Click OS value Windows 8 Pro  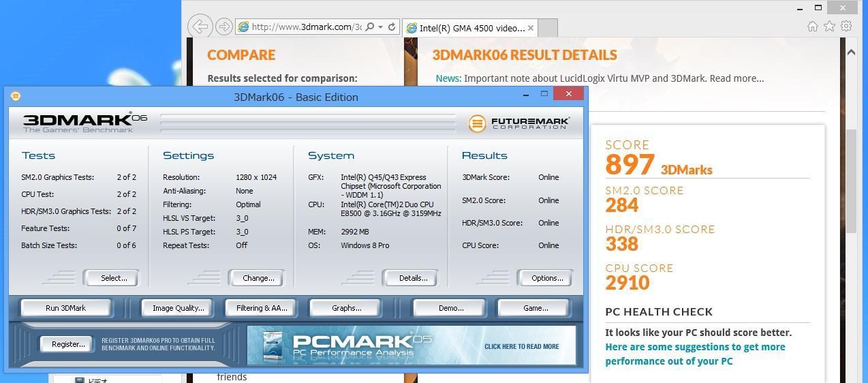[x=365, y=245]
